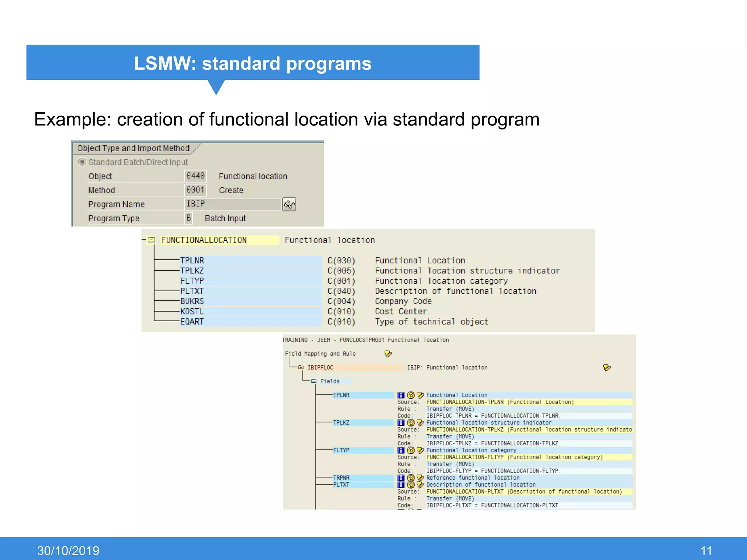Click the info icon beside TPLNR field
This screenshot has width=747, height=560.
[x=401, y=395]
